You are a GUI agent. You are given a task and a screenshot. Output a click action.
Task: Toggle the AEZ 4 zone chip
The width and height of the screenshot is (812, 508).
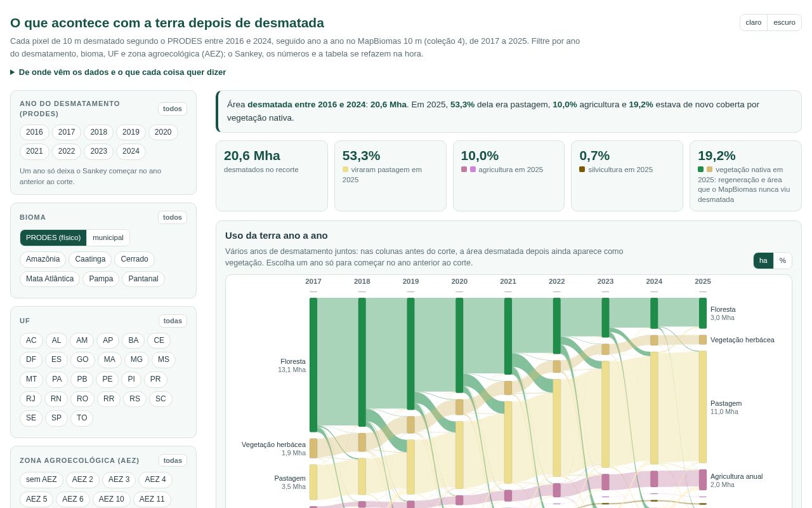point(155,479)
